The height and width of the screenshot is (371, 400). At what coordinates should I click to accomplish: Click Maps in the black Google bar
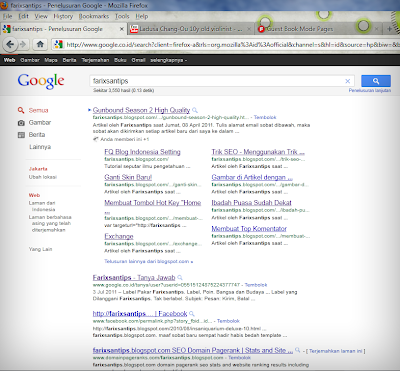(51, 60)
